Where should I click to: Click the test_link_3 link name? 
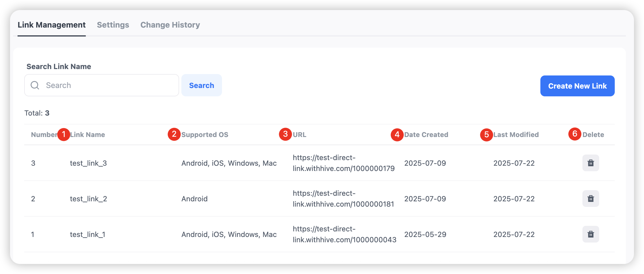(88, 163)
